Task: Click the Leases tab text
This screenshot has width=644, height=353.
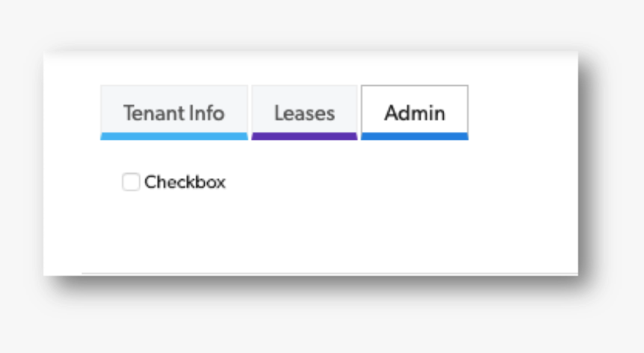Action: (304, 113)
